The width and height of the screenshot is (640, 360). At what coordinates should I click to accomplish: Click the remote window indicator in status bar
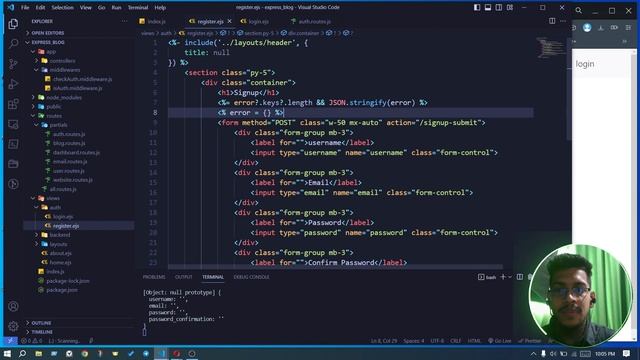click(x=10, y=341)
